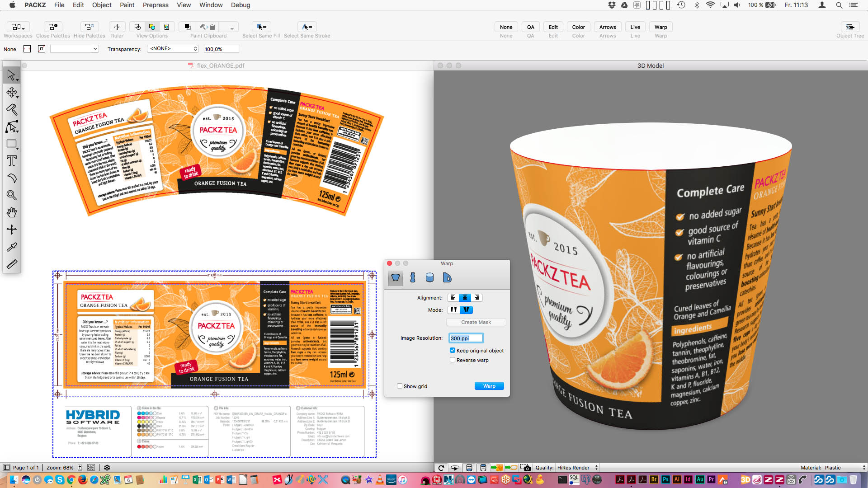868x488 pixels.
Task: Toggle the third View Options icon
Action: point(166,27)
